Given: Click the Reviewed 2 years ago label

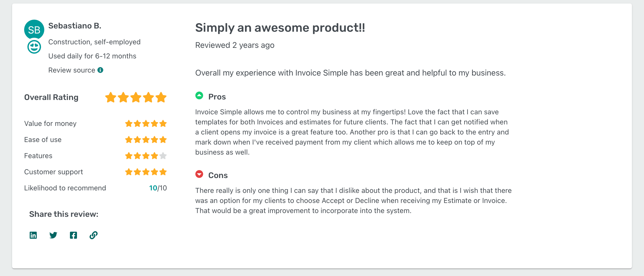Looking at the screenshot, I should pyautogui.click(x=235, y=45).
